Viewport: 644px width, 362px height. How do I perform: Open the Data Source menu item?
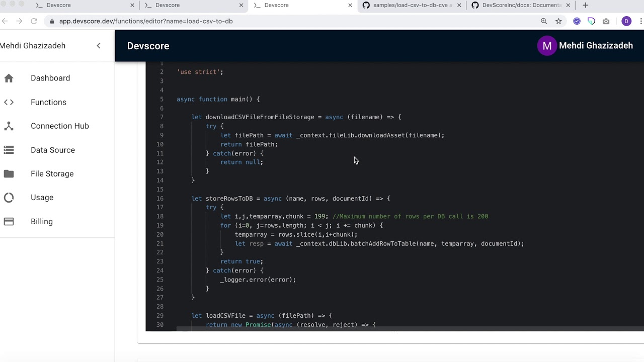pyautogui.click(x=53, y=150)
